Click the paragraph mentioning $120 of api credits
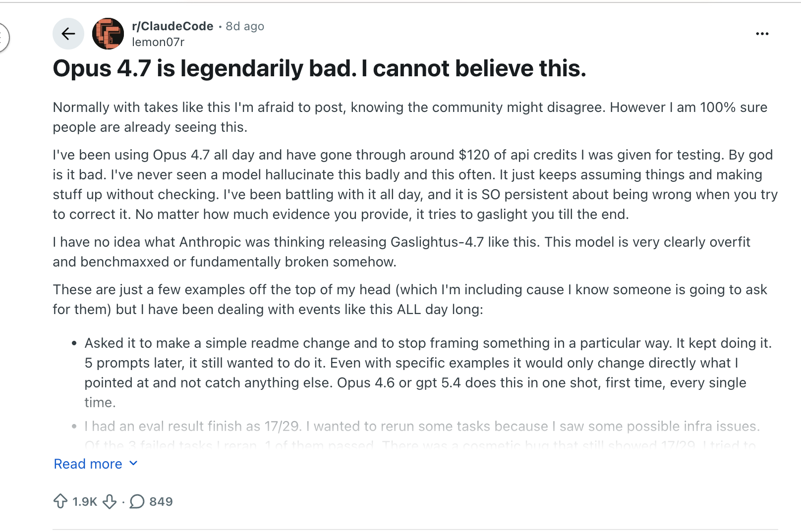Image resolution: width=801 pixels, height=532 pixels. pos(415,184)
